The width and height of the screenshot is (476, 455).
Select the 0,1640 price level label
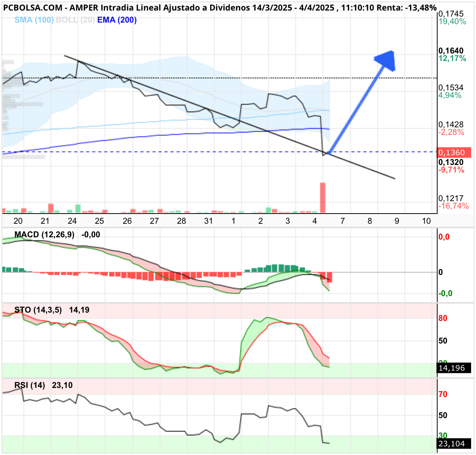451,51
